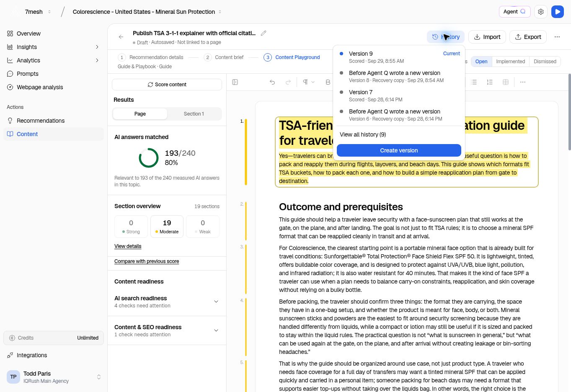571x392 pixels.
Task: Open more editor toolbar options
Action: point(523,82)
